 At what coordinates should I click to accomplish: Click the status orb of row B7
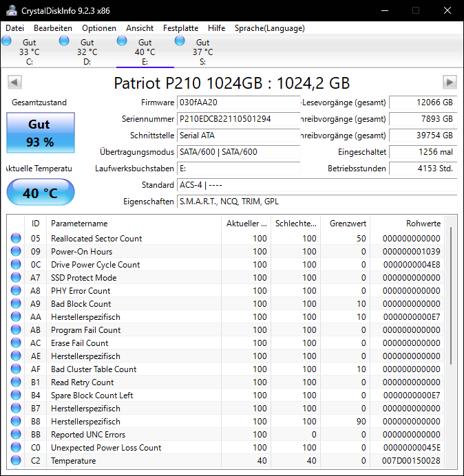16,408
